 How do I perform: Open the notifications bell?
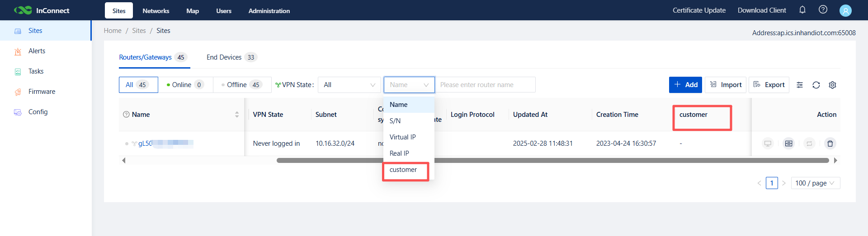click(802, 10)
